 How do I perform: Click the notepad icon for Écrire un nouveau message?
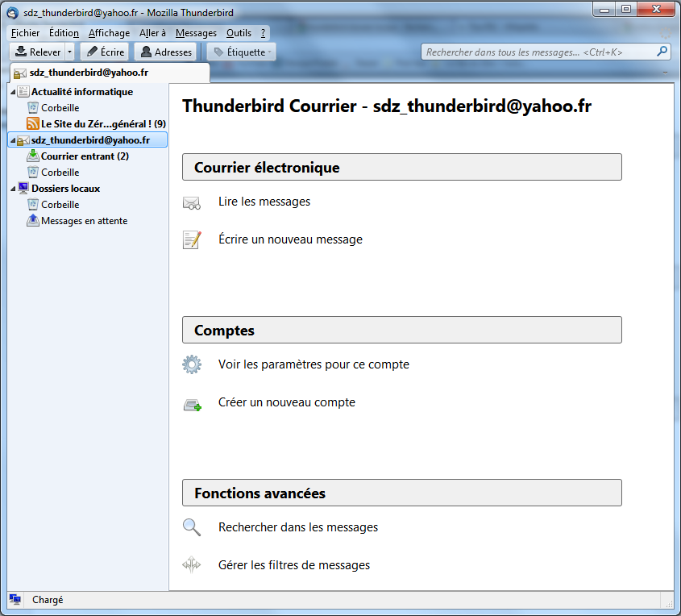point(191,239)
